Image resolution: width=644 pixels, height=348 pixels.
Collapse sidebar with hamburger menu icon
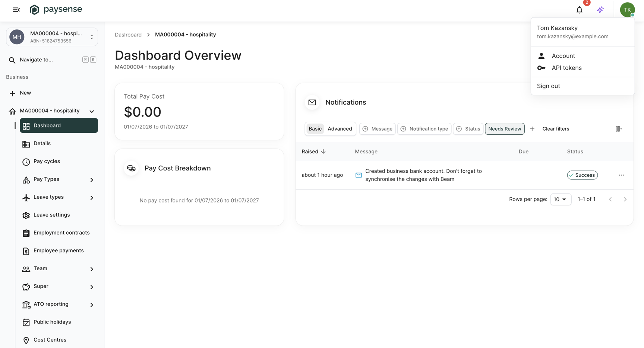pos(16,10)
